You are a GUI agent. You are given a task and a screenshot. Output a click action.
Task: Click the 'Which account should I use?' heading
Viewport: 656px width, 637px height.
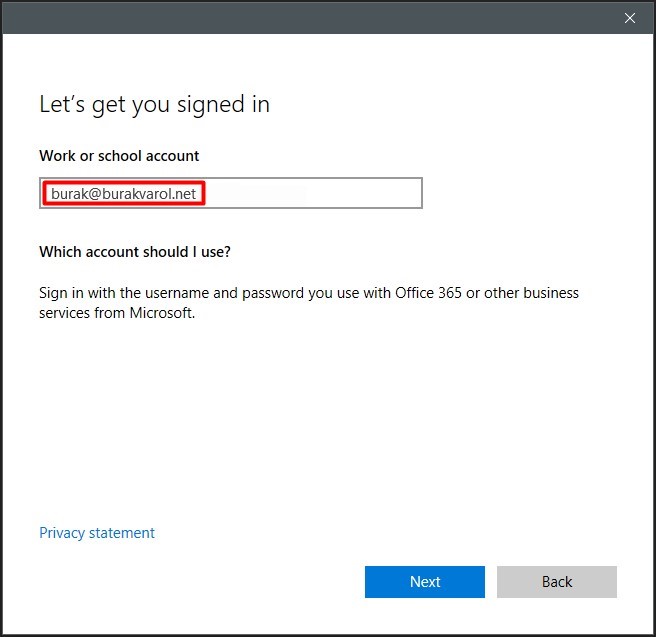point(135,252)
